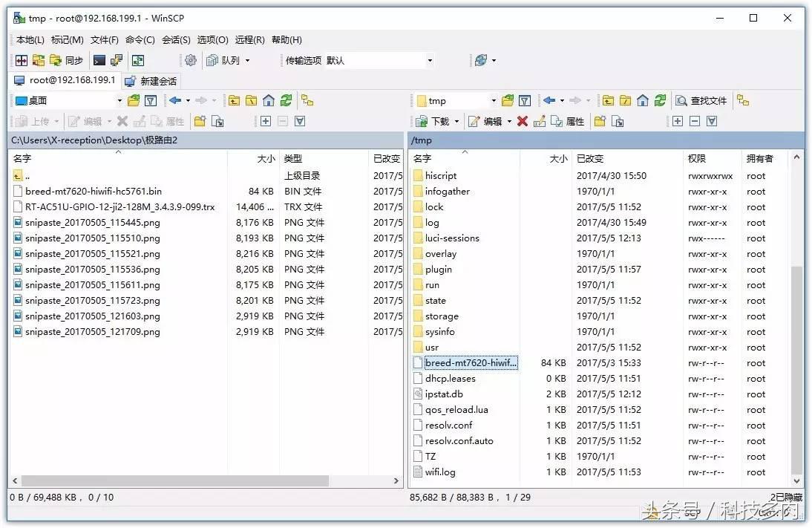Open the 下载 (Download) dropdown arrow
812x528 pixels.
[457, 120]
